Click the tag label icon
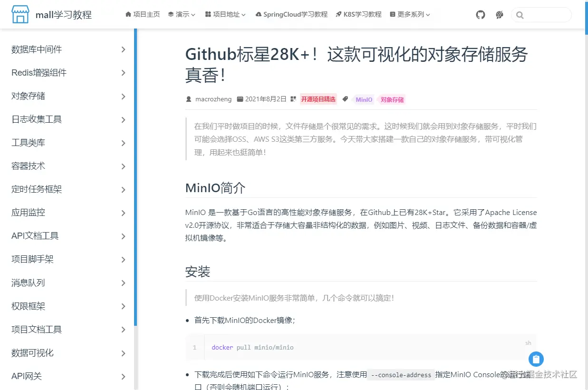 [346, 99]
